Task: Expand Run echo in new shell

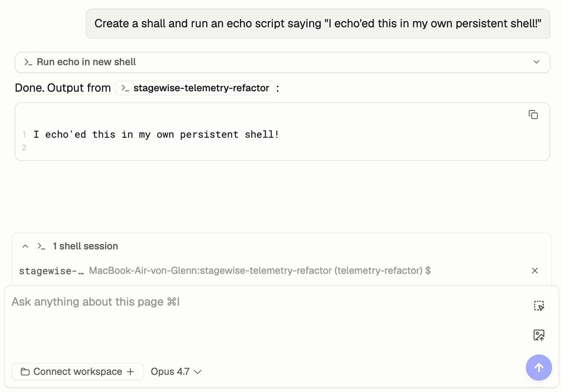Action: click(x=536, y=62)
